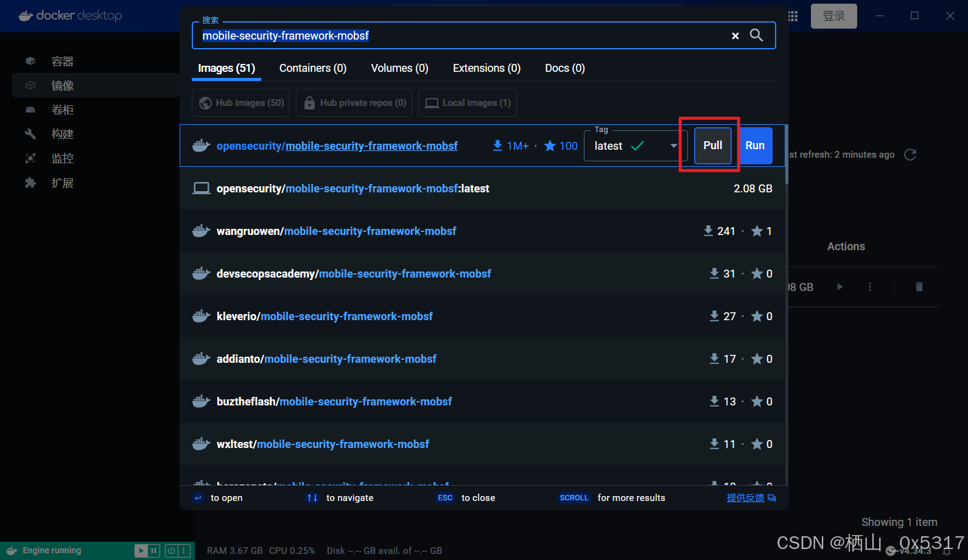Clear the search field with the X icon

tap(735, 36)
